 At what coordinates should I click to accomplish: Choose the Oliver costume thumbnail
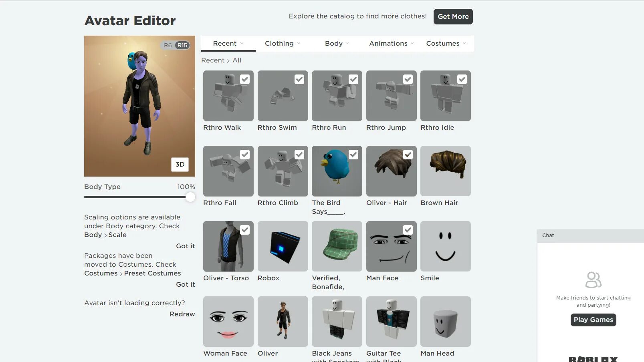tap(283, 322)
